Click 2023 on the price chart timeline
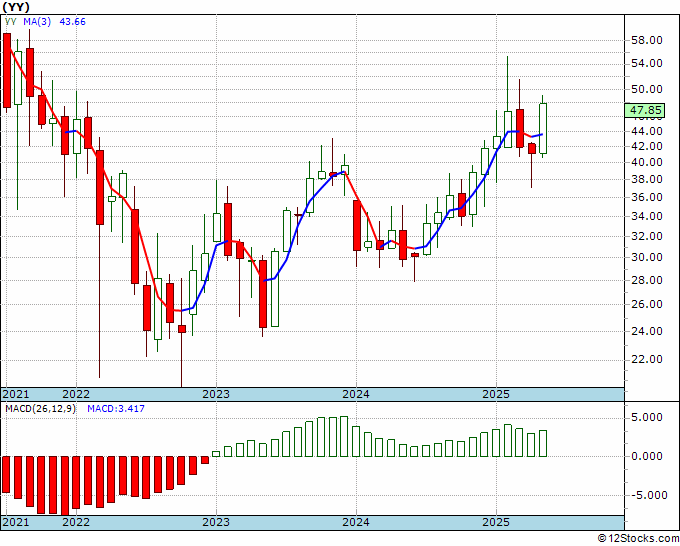The height and width of the screenshot is (546, 680). (x=216, y=394)
